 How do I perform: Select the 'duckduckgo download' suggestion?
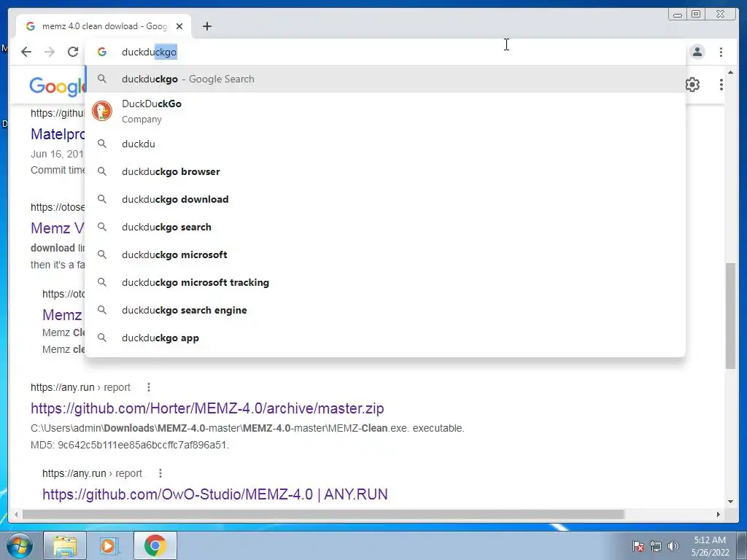pyautogui.click(x=385, y=199)
